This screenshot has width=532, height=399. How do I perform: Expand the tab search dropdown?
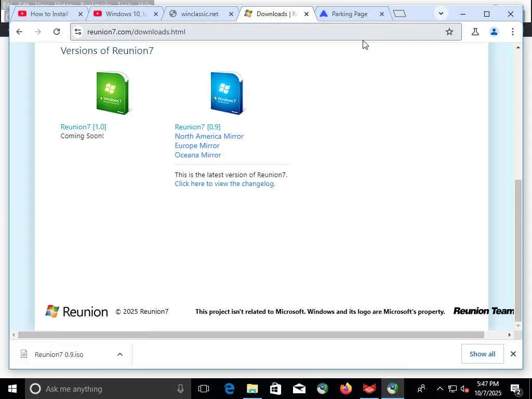(x=441, y=14)
